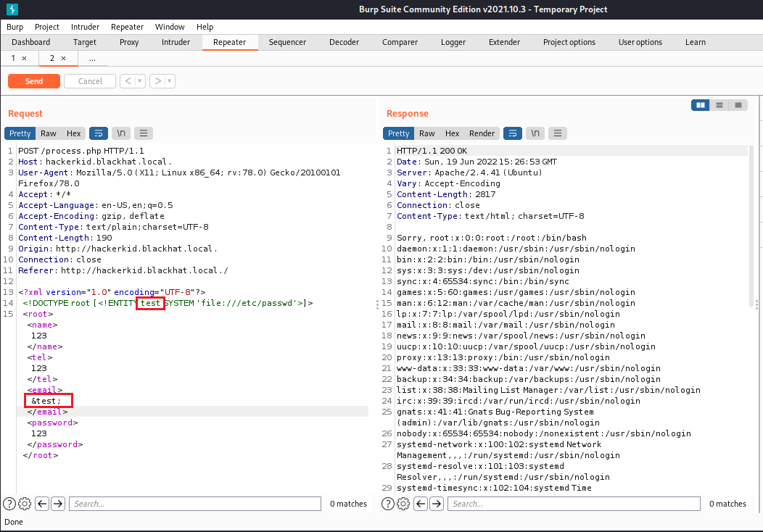Switch to the Proxy tab
The height and width of the screenshot is (532, 763).
129,42
